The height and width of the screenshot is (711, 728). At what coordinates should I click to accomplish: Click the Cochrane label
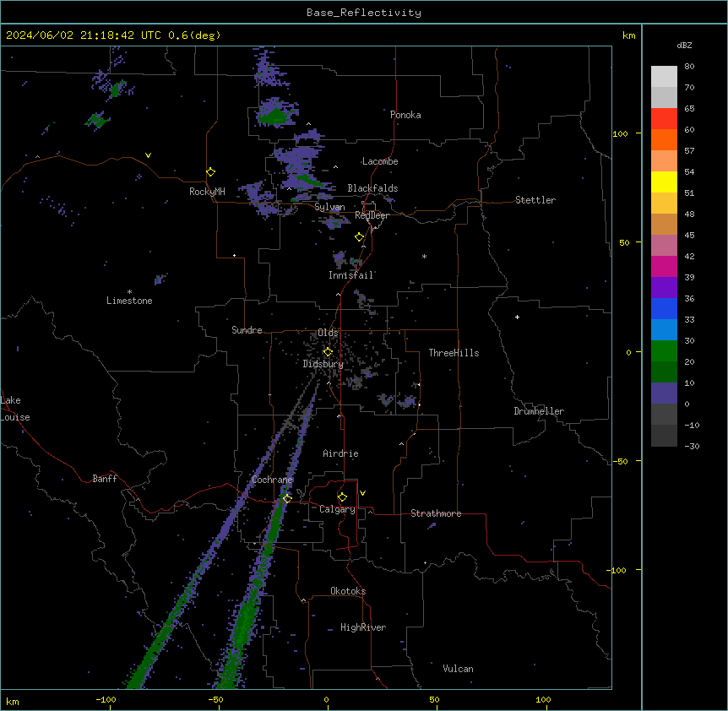[x=272, y=480]
